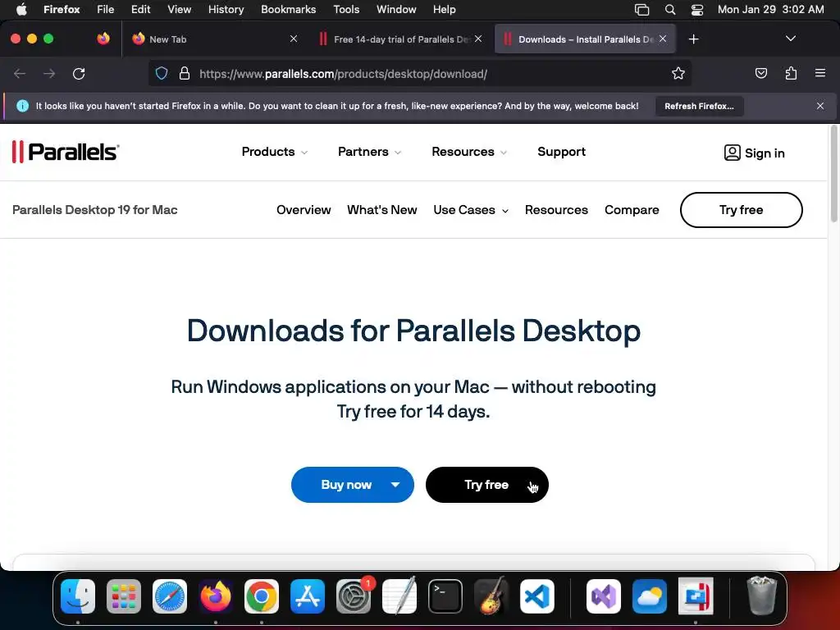This screenshot has height=630, width=840.
Task: Open Launchpad from the Dock
Action: [124, 596]
